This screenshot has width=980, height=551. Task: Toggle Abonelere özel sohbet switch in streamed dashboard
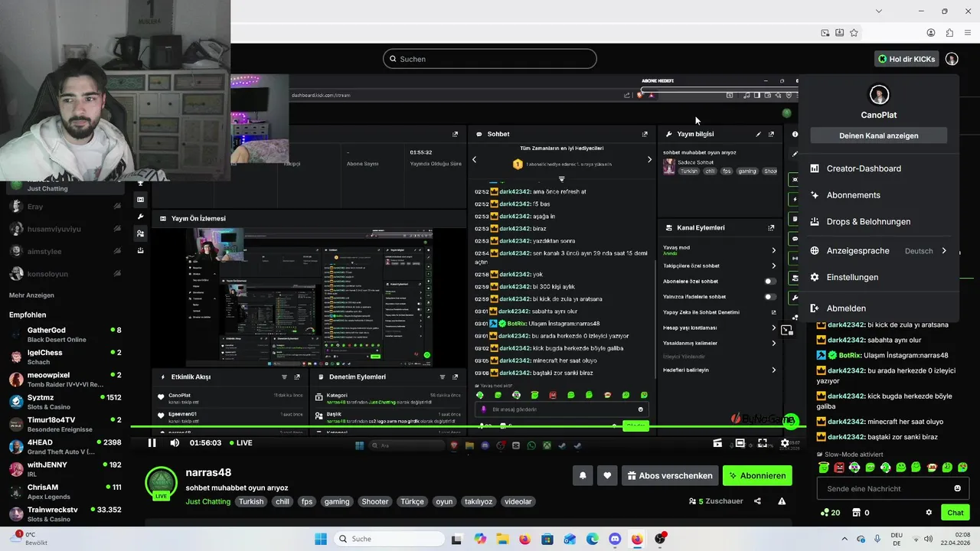(770, 281)
